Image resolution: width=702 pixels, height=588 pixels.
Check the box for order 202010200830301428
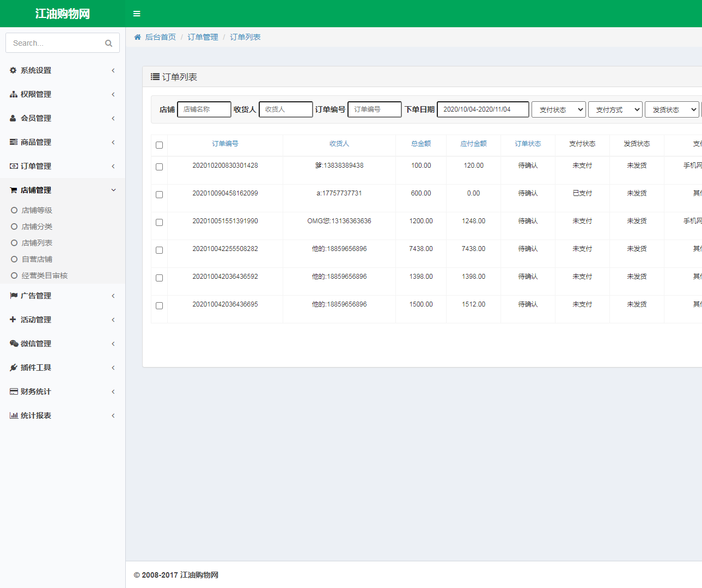pos(159,167)
